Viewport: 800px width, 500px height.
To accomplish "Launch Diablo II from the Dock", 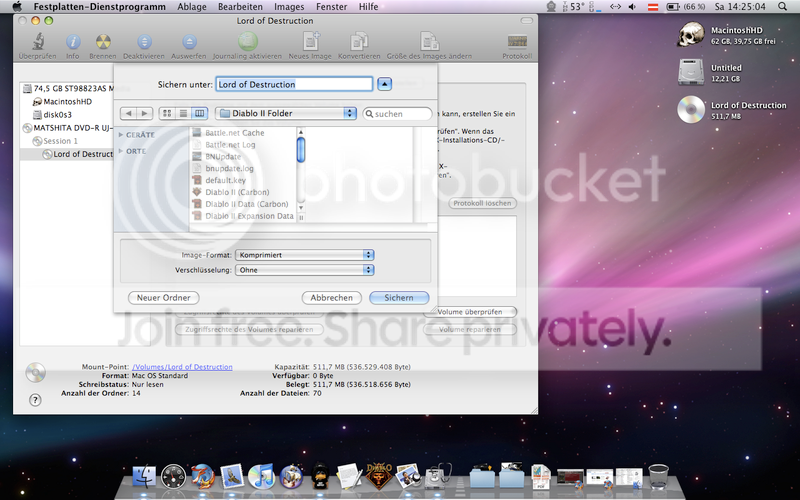I will click(x=379, y=476).
